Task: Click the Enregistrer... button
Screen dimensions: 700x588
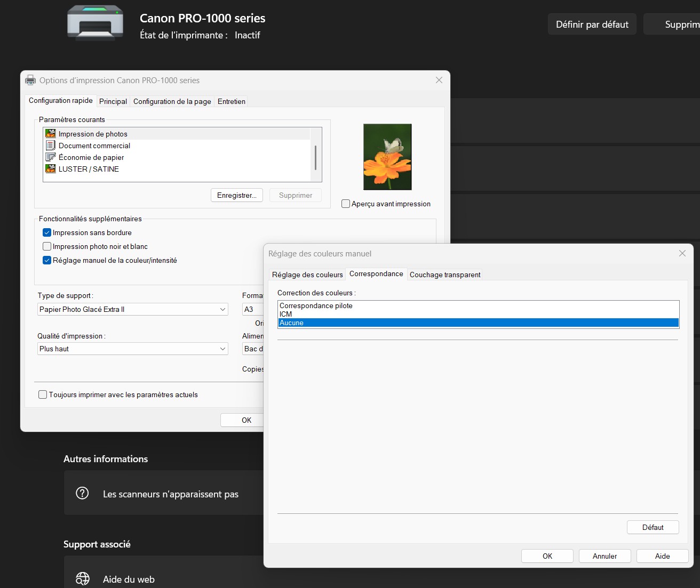Action: [x=237, y=195]
